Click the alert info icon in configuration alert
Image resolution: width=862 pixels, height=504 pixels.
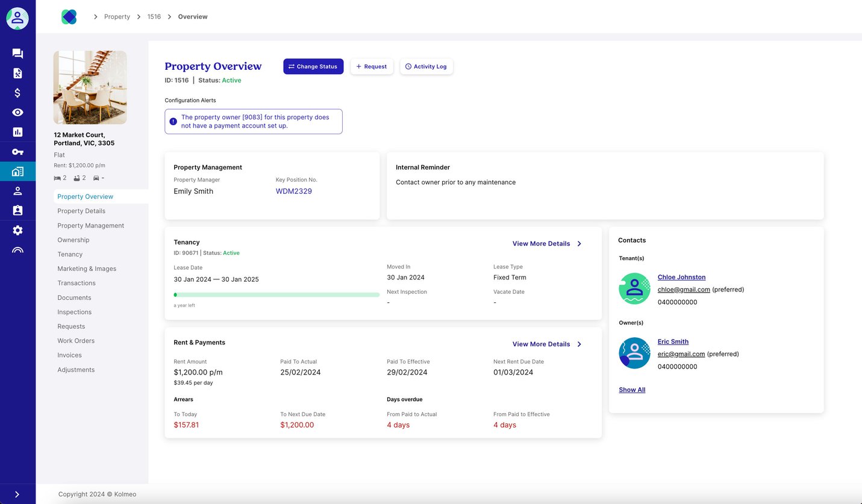pos(173,122)
